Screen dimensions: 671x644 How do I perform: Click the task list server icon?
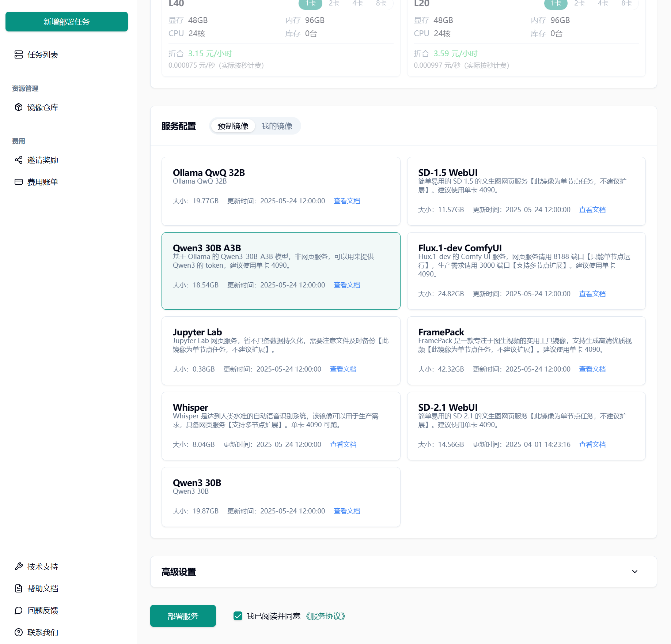click(19, 54)
